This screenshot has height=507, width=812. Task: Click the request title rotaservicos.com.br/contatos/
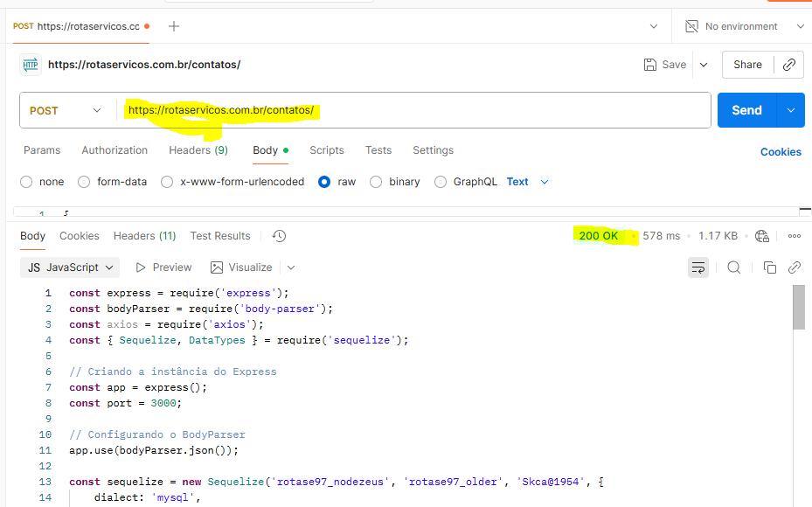[x=144, y=65]
